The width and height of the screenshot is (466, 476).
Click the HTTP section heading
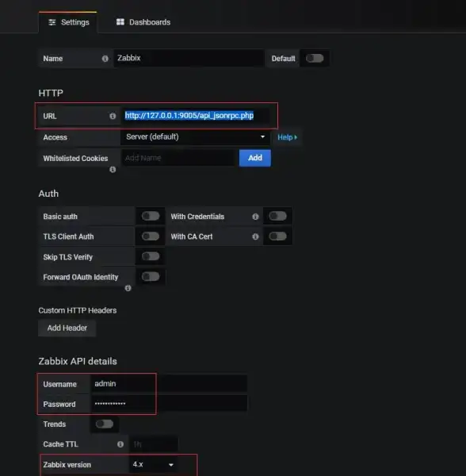point(51,93)
